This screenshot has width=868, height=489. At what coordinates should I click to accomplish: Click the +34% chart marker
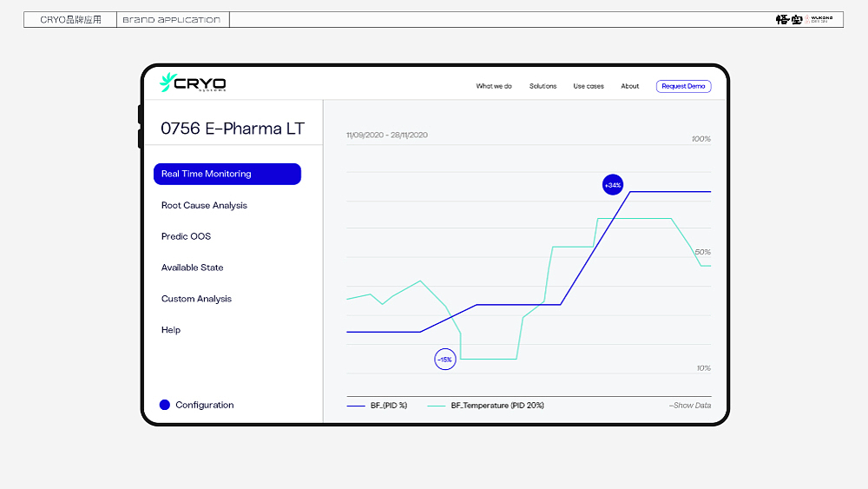pos(612,185)
